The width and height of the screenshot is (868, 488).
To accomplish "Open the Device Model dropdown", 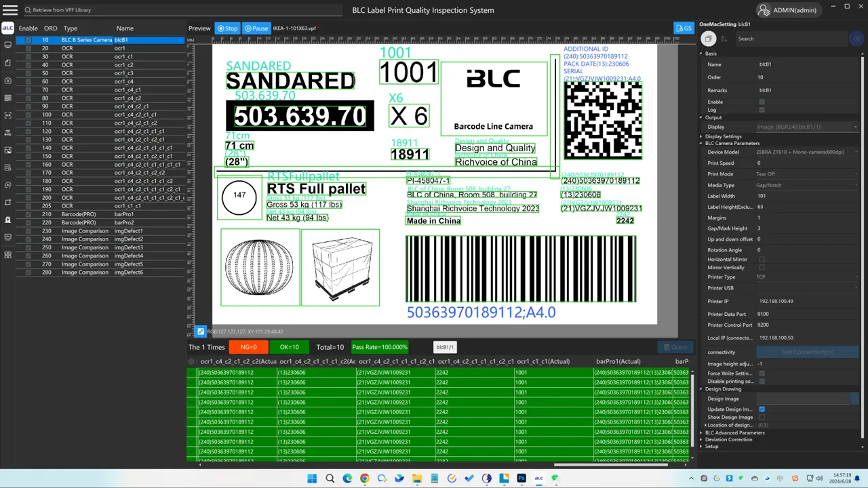I will 807,152.
